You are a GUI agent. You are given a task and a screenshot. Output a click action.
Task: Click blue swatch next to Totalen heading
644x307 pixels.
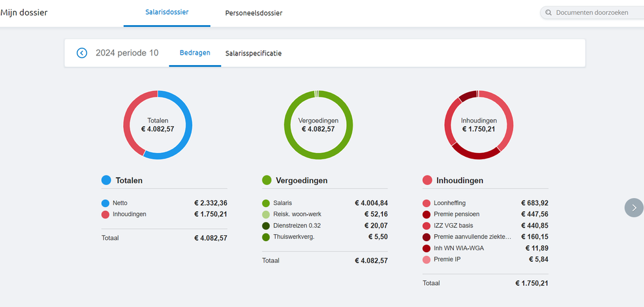click(x=106, y=180)
